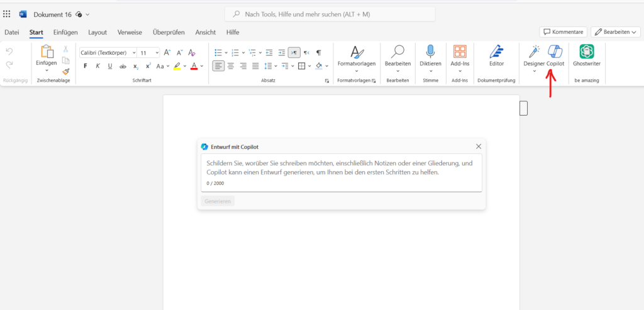This screenshot has width=644, height=310.
Task: Increase the paragraph indent
Action: (281, 53)
